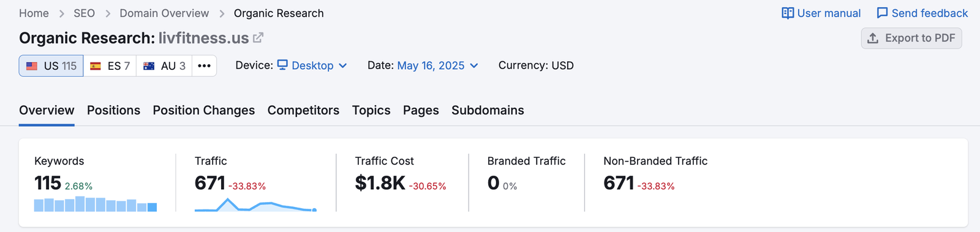This screenshot has width=980, height=232.
Task: Expand the Desktop device dropdown
Action: point(312,65)
